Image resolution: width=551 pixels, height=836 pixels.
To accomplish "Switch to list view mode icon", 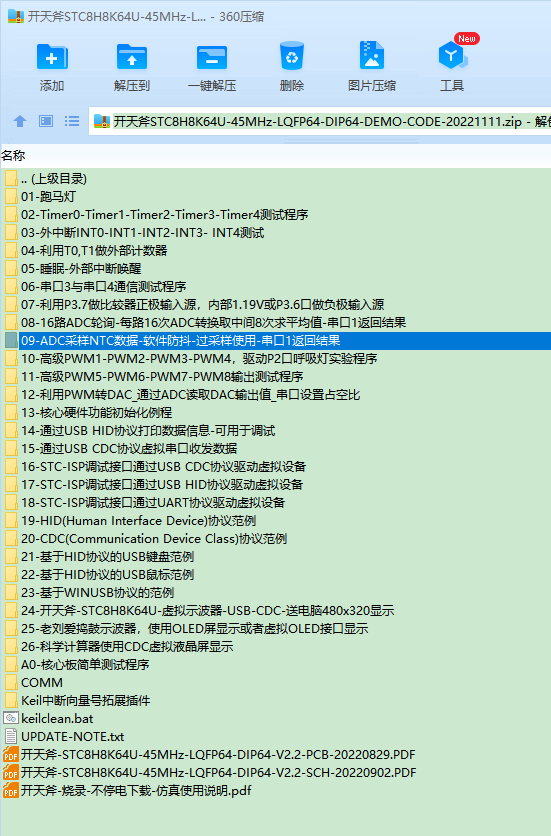I will [72, 121].
